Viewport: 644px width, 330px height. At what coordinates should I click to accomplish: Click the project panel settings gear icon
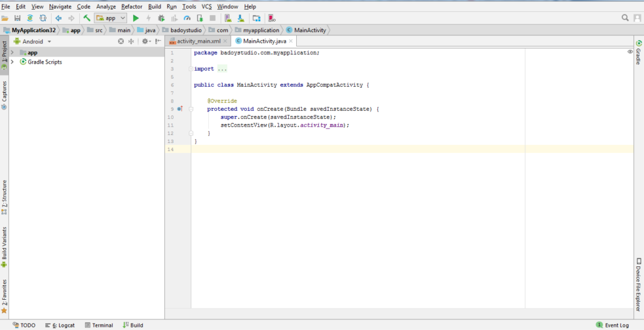click(x=144, y=41)
